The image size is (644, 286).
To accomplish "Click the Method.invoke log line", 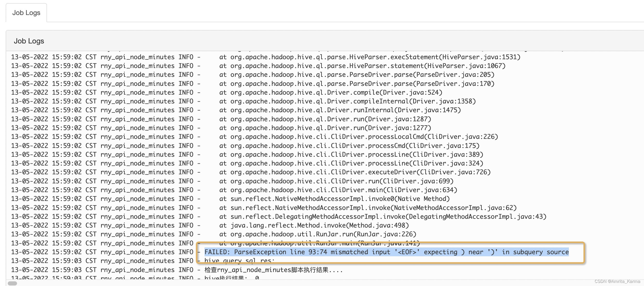I will (314, 225).
